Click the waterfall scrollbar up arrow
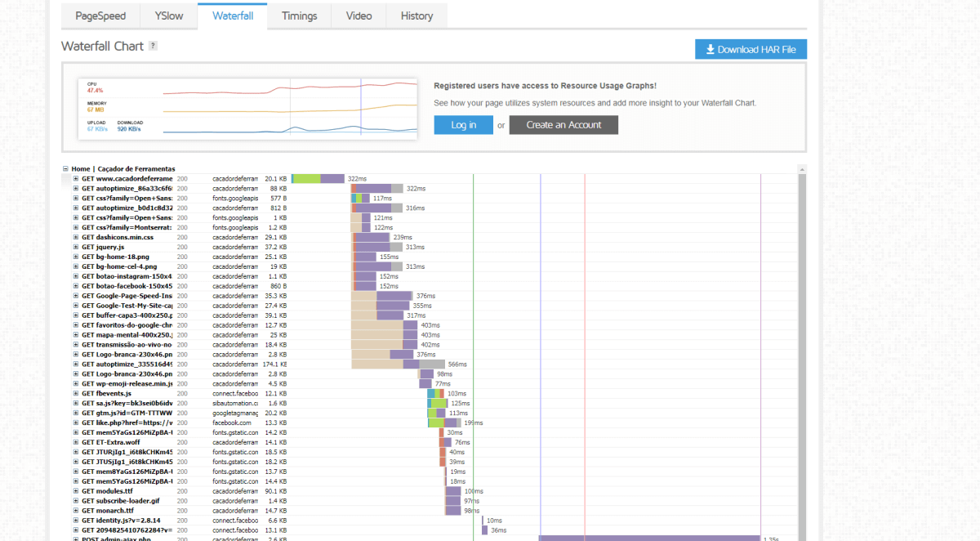Screen dimensions: 980x541 [802, 170]
